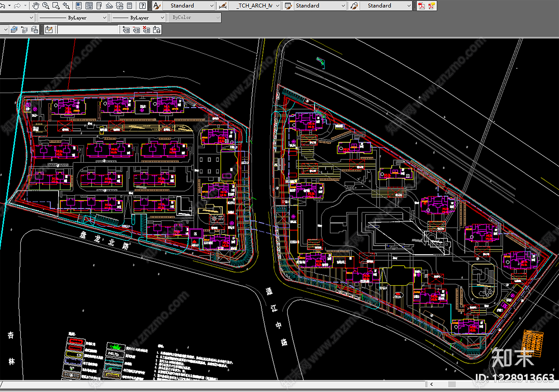Screen dimensions: 559x392
Task: Click the Zoom Previous icon
Action: click(66, 6)
